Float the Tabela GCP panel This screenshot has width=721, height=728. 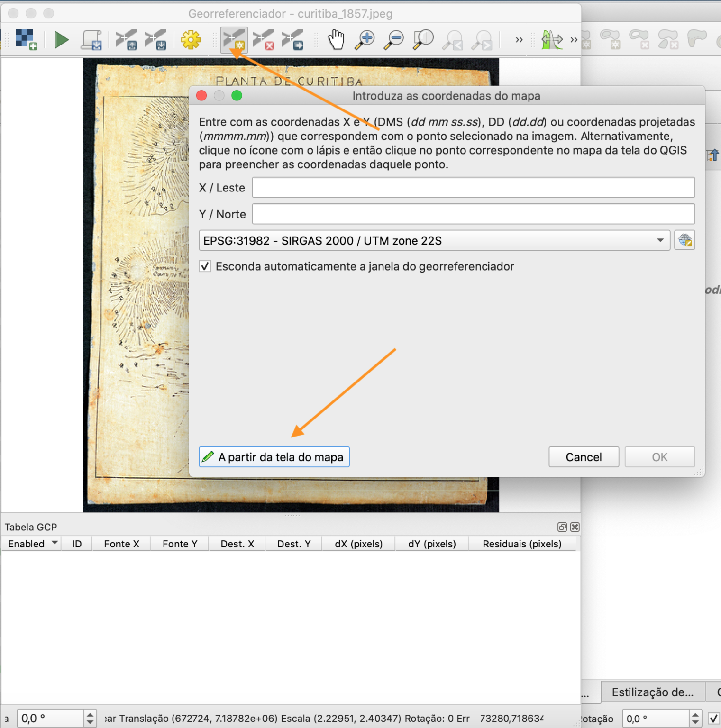562,527
